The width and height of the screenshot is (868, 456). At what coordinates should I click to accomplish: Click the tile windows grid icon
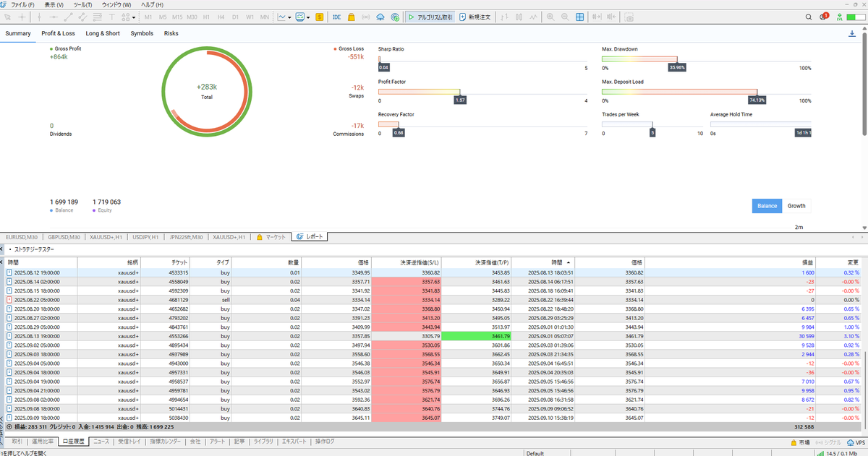pyautogui.click(x=579, y=17)
